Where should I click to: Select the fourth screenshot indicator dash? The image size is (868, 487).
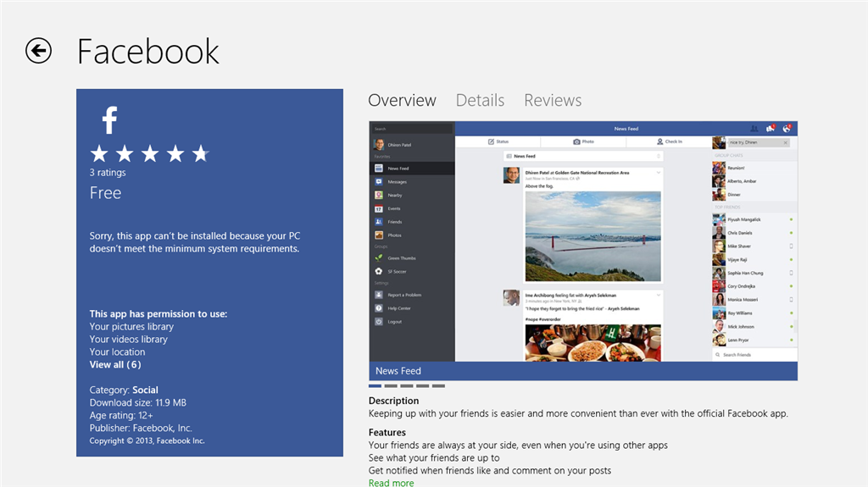click(x=422, y=385)
